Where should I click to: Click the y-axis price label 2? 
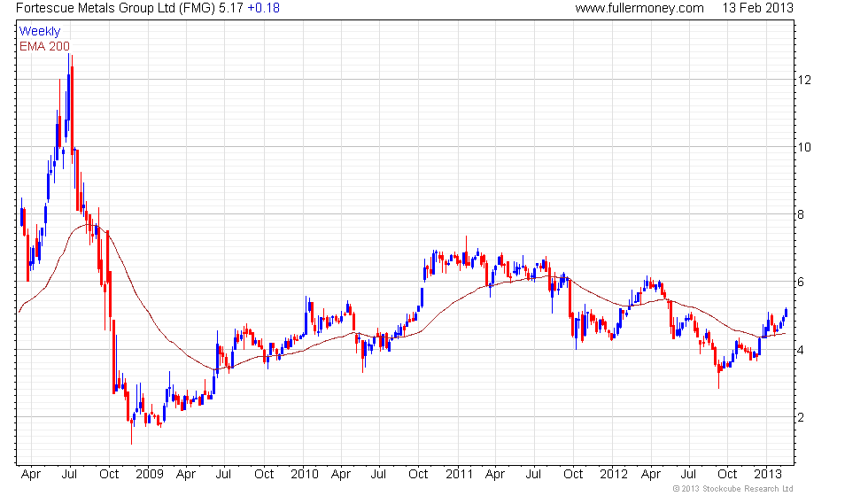[x=801, y=417]
